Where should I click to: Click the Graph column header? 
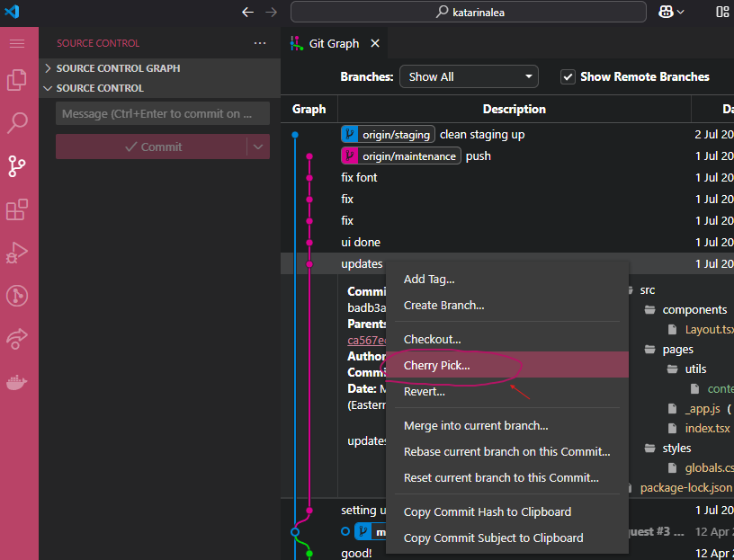pos(309,110)
